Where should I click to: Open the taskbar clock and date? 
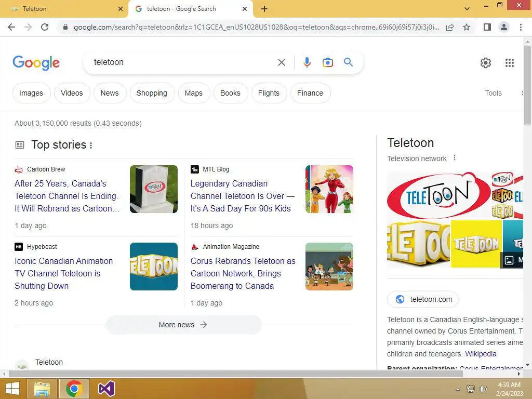pyautogui.click(x=509, y=389)
